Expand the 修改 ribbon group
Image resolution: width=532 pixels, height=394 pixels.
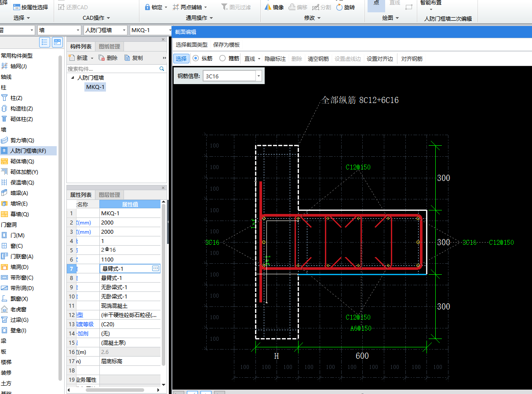pos(312,18)
